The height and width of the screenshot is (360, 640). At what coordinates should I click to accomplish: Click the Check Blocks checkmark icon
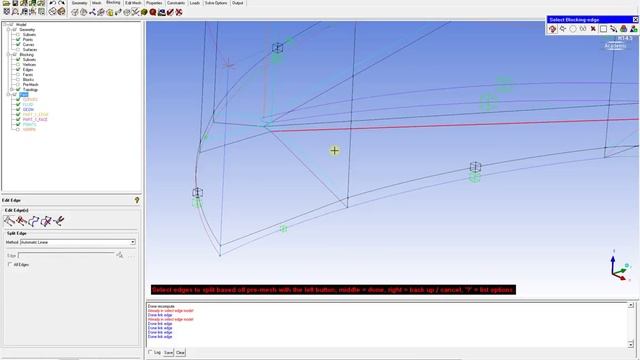pos(170,12)
